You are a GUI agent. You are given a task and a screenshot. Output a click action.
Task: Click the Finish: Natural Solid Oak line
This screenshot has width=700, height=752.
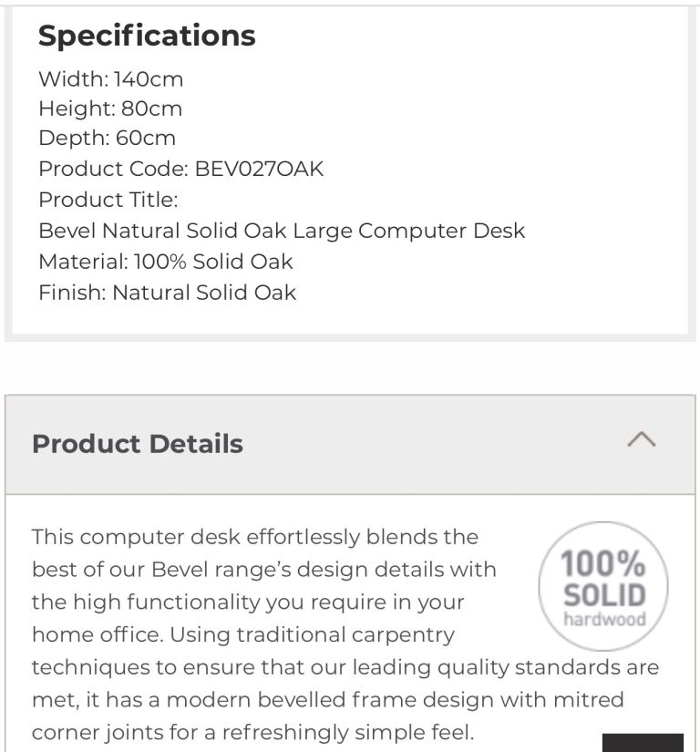pos(167,293)
